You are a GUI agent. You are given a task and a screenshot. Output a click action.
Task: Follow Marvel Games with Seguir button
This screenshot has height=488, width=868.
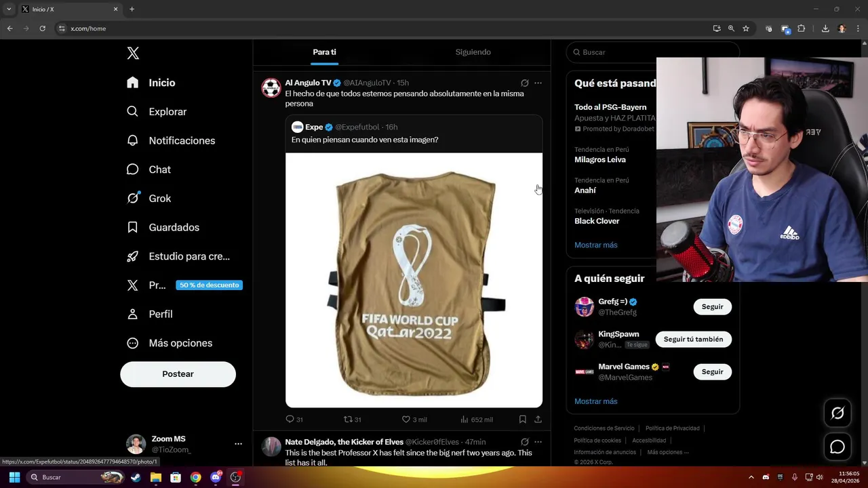(712, 372)
